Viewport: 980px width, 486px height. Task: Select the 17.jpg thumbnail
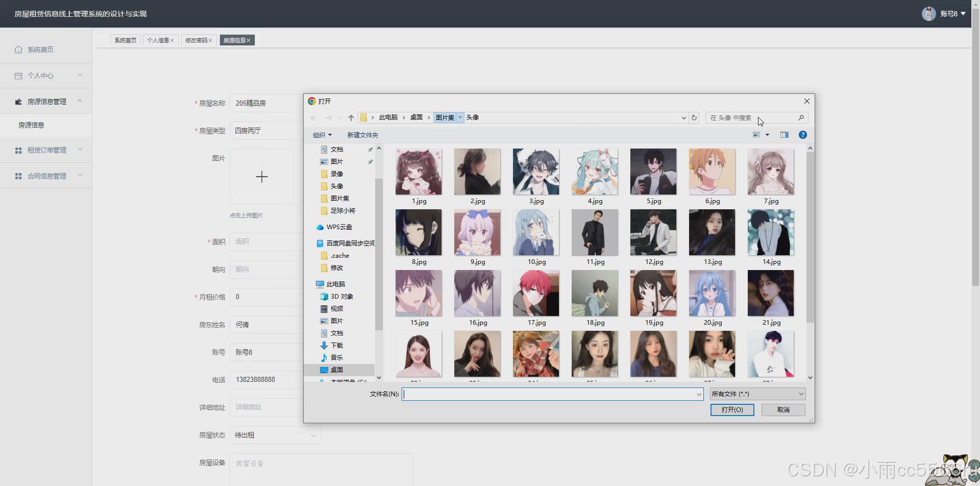click(536, 294)
